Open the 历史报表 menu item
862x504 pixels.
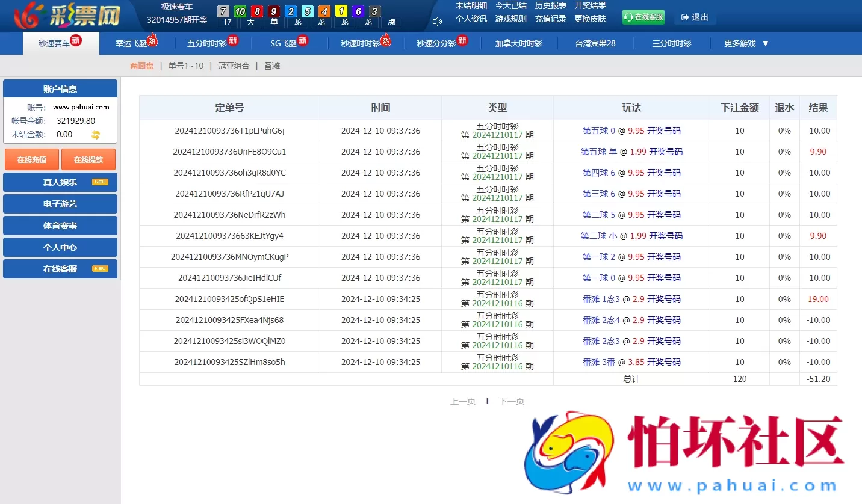[x=550, y=5]
